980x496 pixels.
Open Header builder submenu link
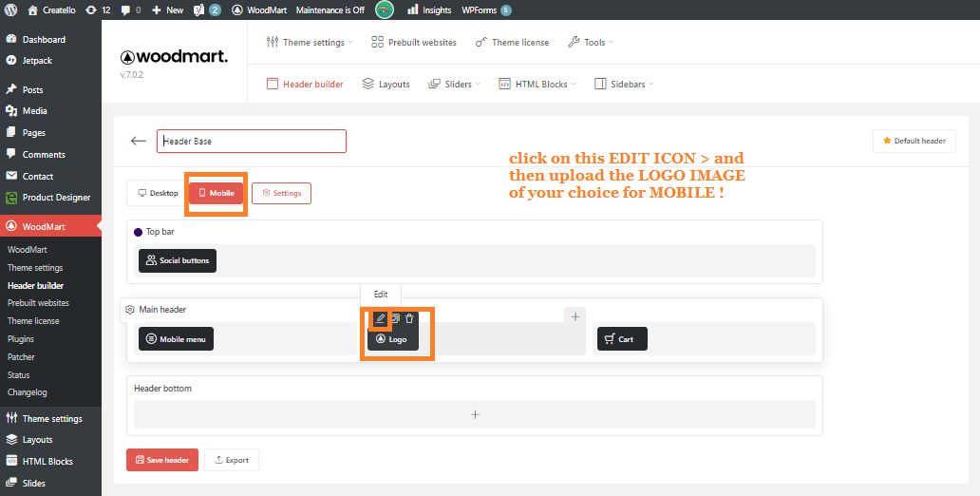tap(36, 285)
